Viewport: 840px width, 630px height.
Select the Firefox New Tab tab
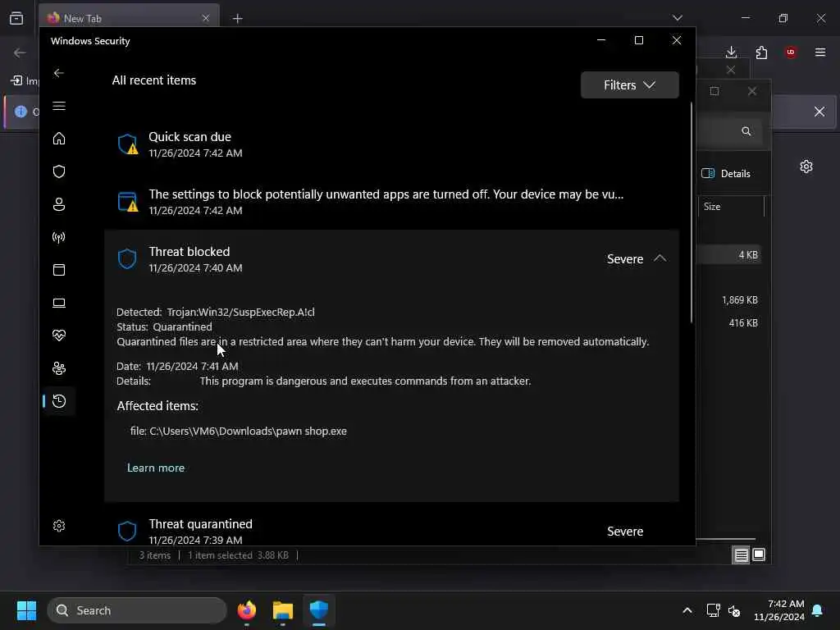129,18
